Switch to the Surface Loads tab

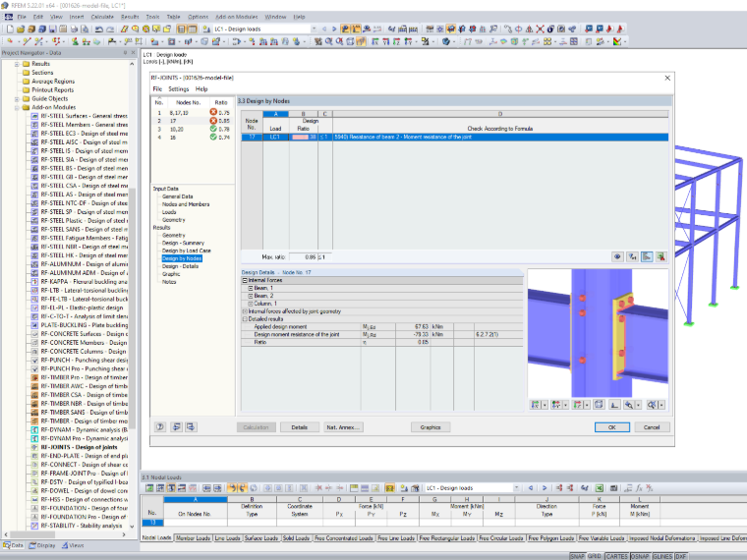(x=261, y=538)
